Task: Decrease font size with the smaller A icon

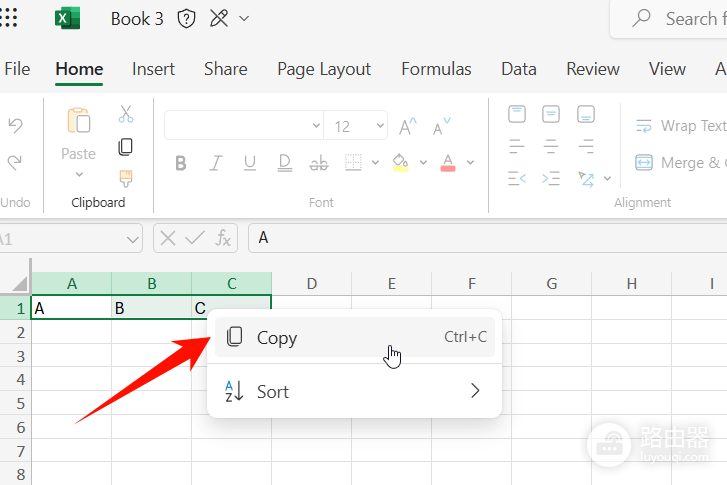Action: [x=441, y=126]
